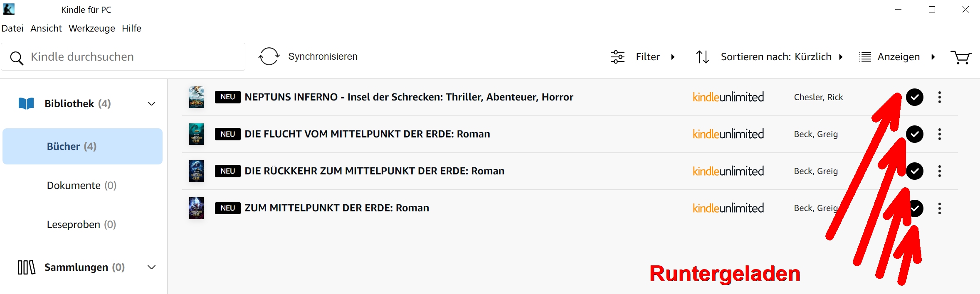Click downloaded checkmark for NEPTUNS INFERNO

(x=915, y=97)
